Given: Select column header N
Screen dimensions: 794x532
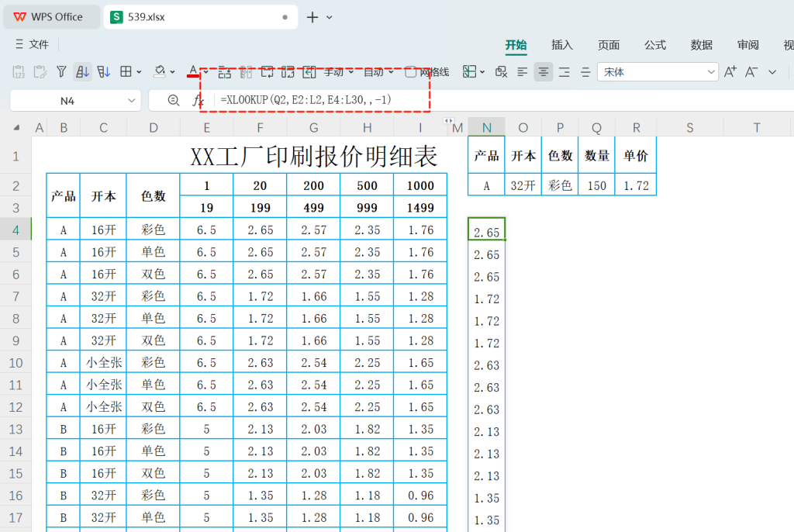Looking at the screenshot, I should click(487, 128).
